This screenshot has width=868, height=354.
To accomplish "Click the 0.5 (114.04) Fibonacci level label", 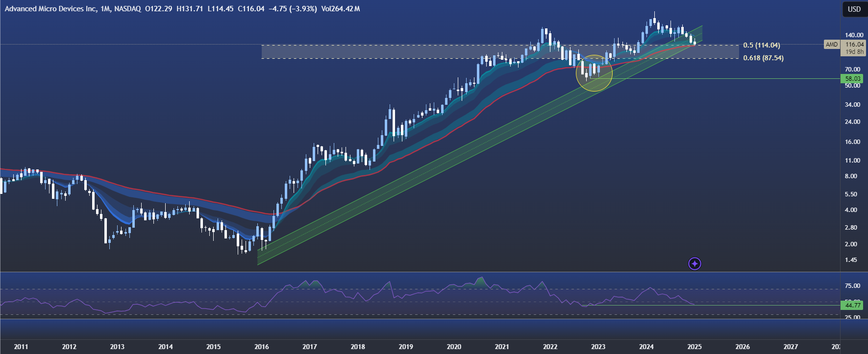I will 761,46.
